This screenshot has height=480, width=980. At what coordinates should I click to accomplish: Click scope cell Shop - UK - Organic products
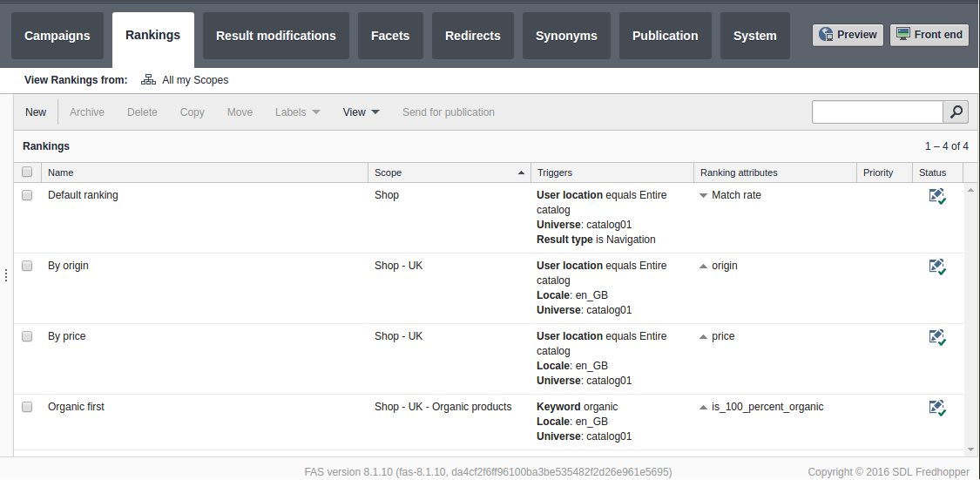(x=443, y=407)
